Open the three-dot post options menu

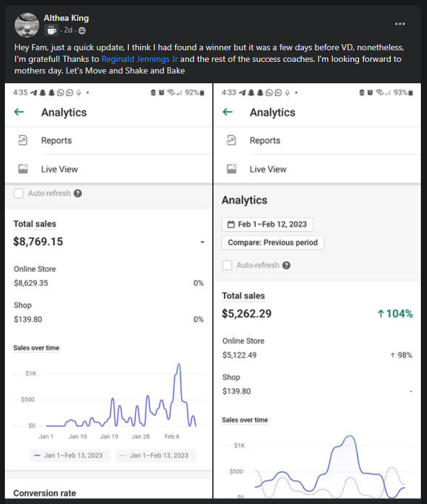[400, 24]
